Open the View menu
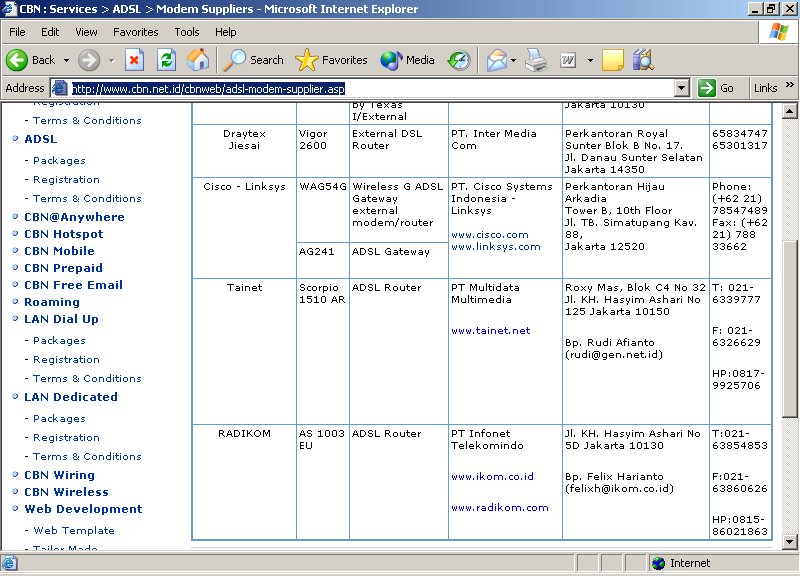The height and width of the screenshot is (576, 800). [x=86, y=32]
